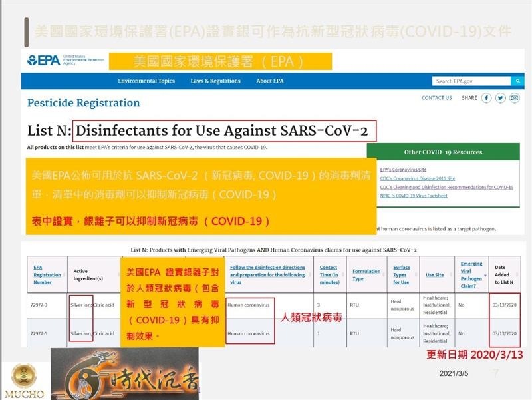This screenshot has height=400, width=532.
Task: Sort by Formulation Type column header
Action: pyautogui.click(x=366, y=274)
